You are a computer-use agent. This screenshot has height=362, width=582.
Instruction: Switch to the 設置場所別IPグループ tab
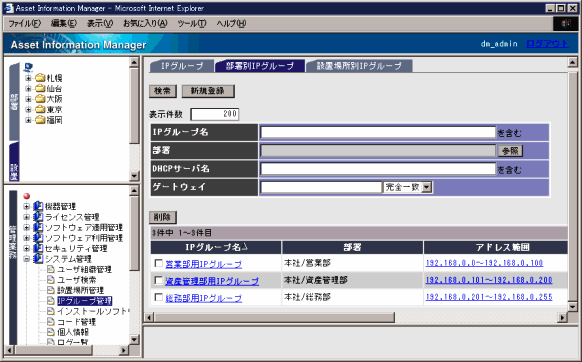[359, 66]
